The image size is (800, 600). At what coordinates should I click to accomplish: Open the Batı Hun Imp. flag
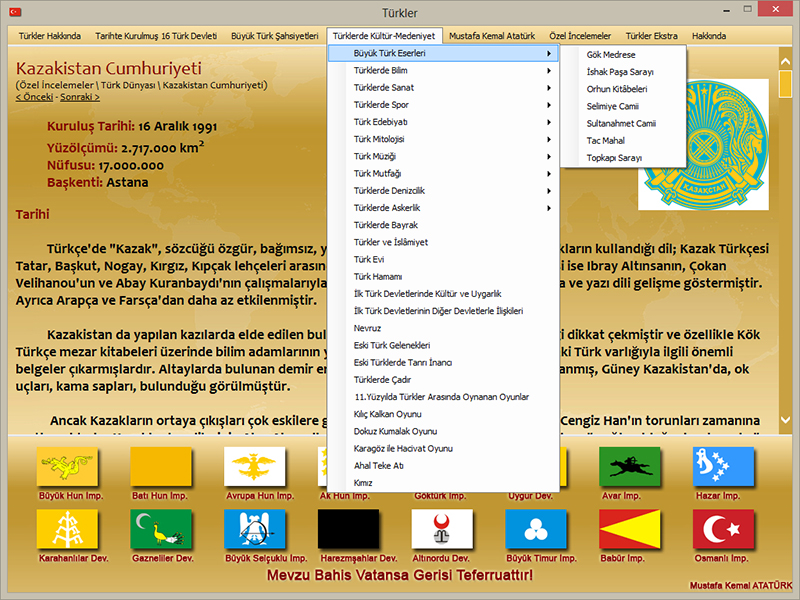[161, 466]
